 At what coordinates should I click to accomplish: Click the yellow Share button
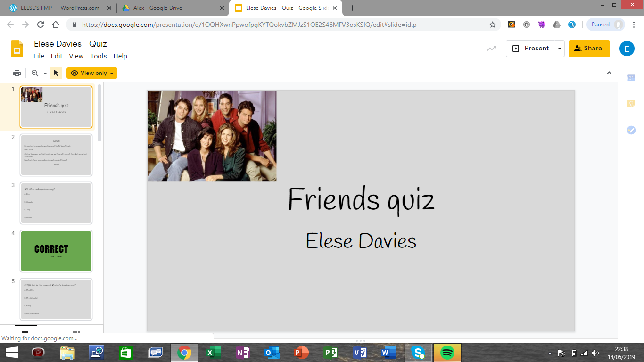(x=588, y=49)
